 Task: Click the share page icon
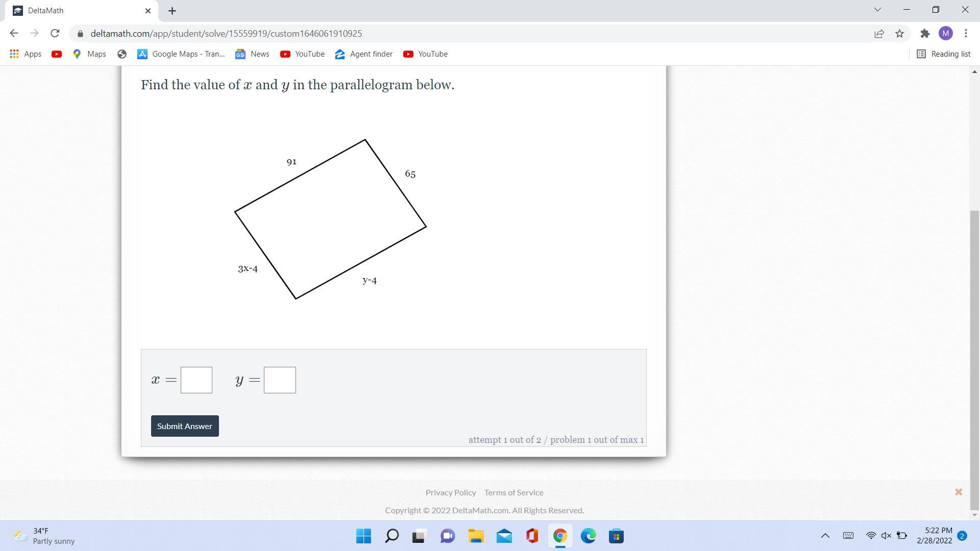(879, 33)
